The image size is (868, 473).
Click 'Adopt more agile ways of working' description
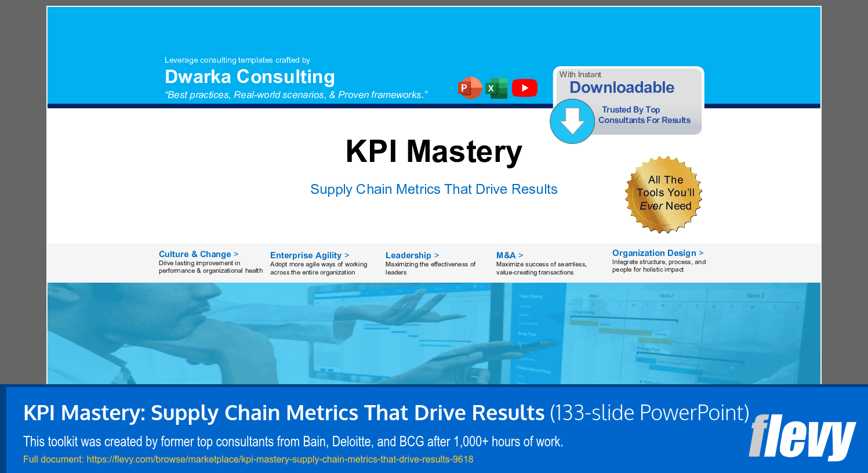point(318,268)
